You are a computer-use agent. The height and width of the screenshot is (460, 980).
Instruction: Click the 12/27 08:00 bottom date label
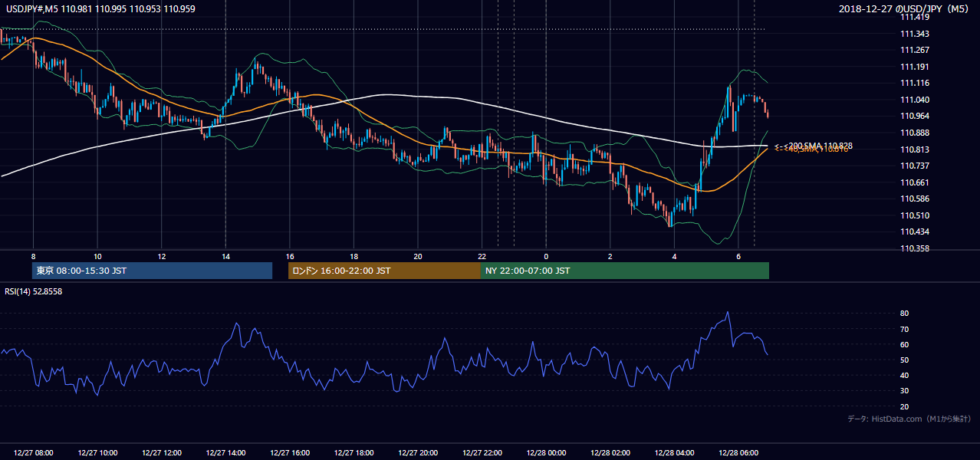point(34,453)
